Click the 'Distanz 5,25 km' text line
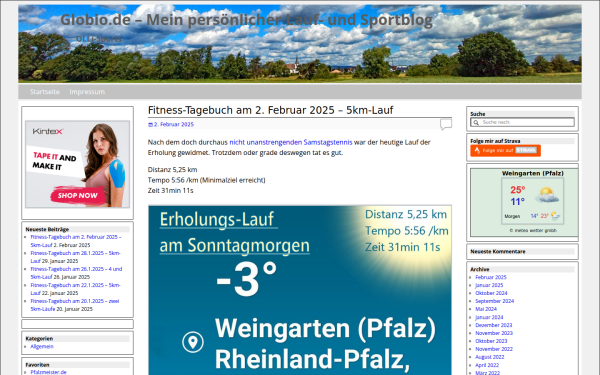 (x=172, y=170)
